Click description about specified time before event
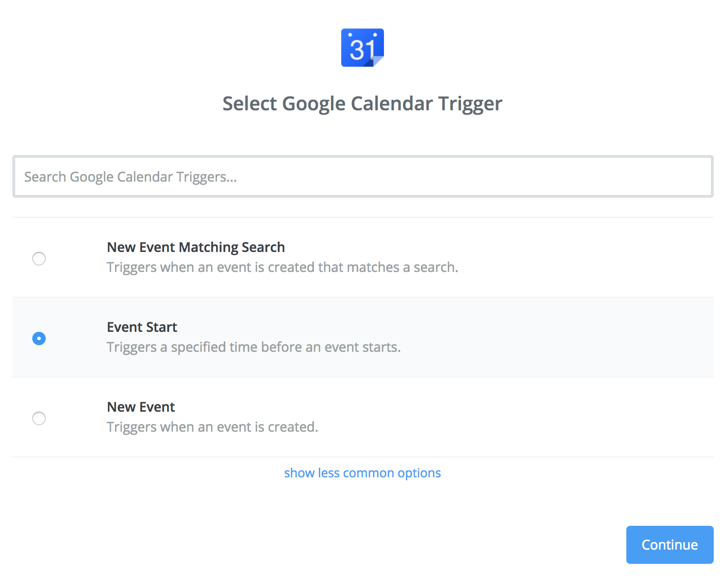Screen dimensions: 728x580 pos(253,347)
